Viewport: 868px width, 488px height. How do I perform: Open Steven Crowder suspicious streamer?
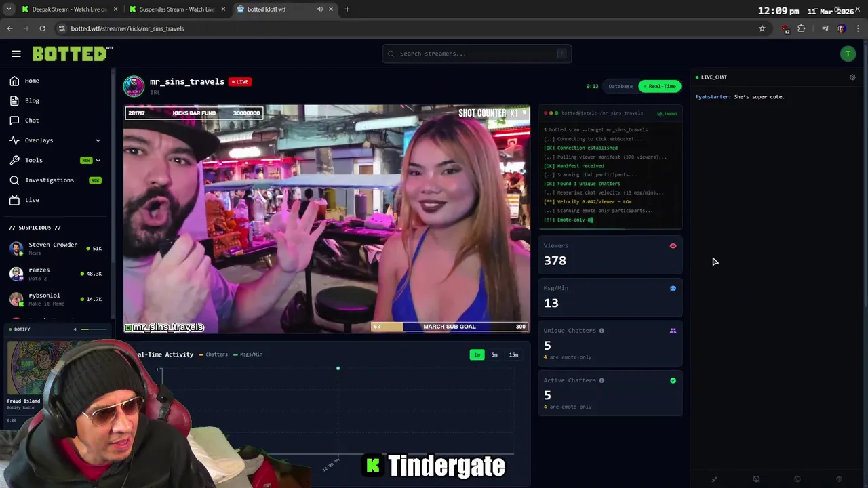56,249
